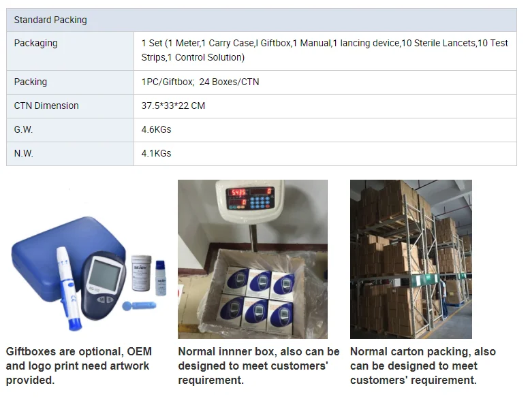Screen dimensions: 530x420
Task: Click the '1 Set (1 Meter,1 Carry Case...' cell
Action: 325,51
